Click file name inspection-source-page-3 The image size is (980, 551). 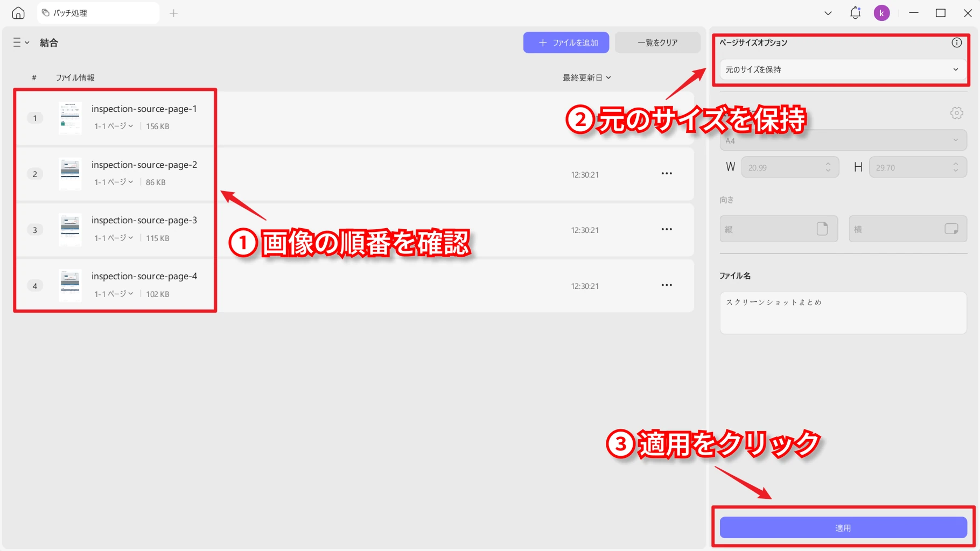[144, 220]
